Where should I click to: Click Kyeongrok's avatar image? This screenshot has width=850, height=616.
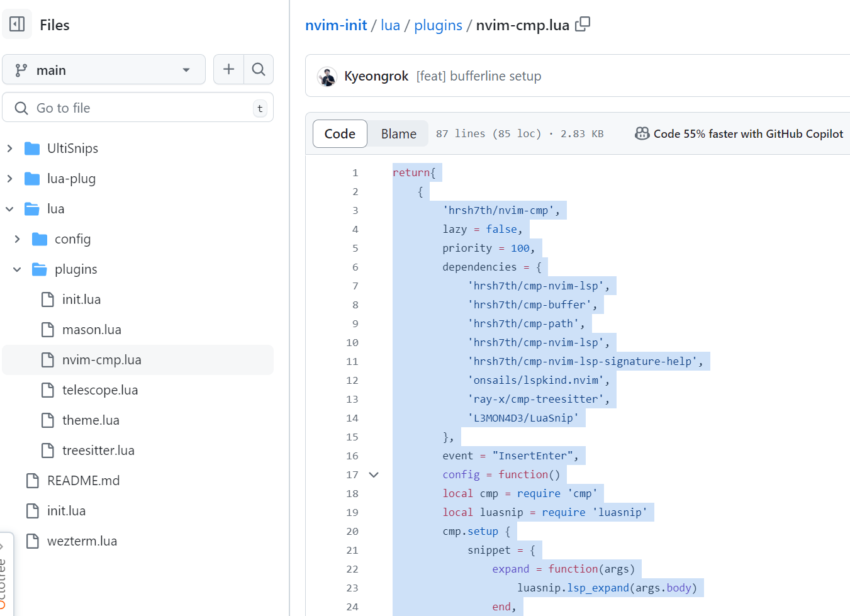(327, 76)
